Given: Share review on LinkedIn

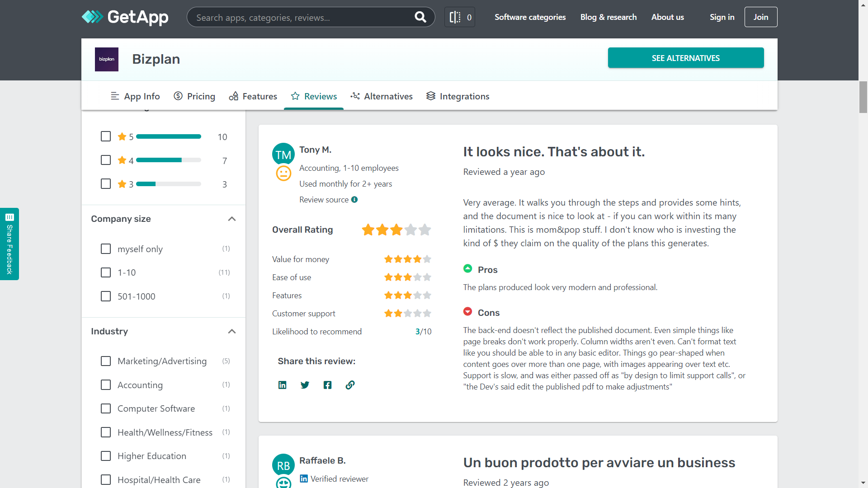Looking at the screenshot, I should click(x=282, y=385).
